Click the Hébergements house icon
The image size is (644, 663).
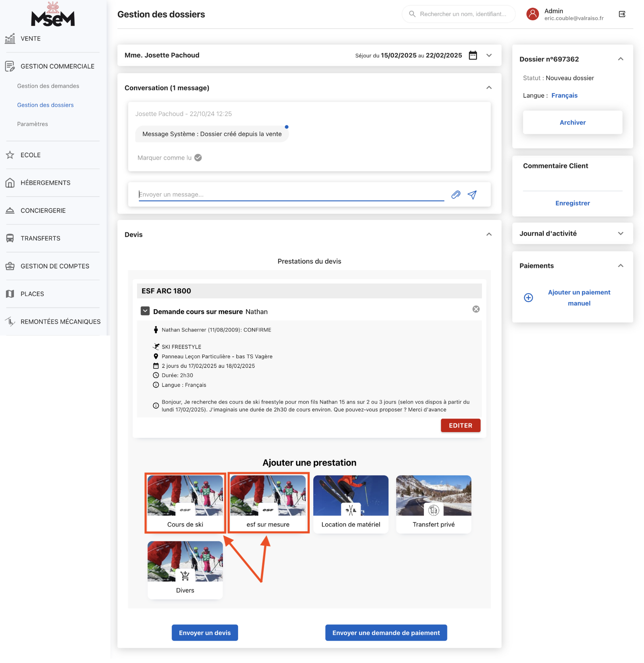(x=10, y=183)
